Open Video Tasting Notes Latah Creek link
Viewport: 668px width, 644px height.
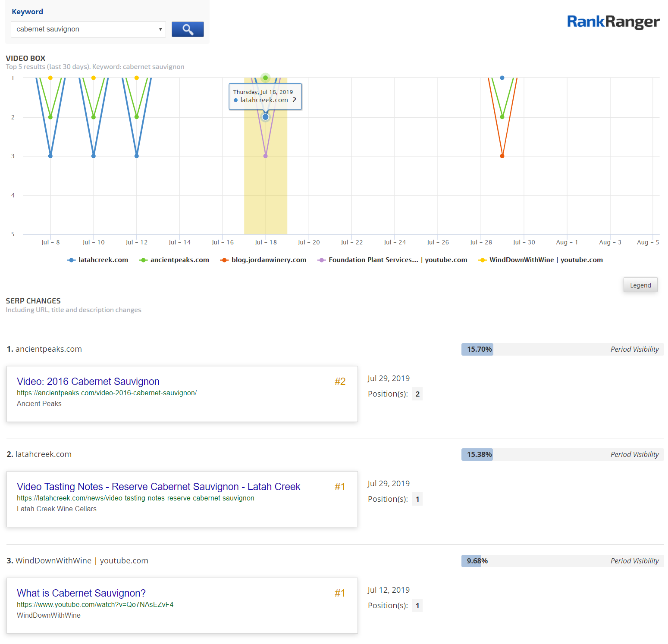point(158,487)
